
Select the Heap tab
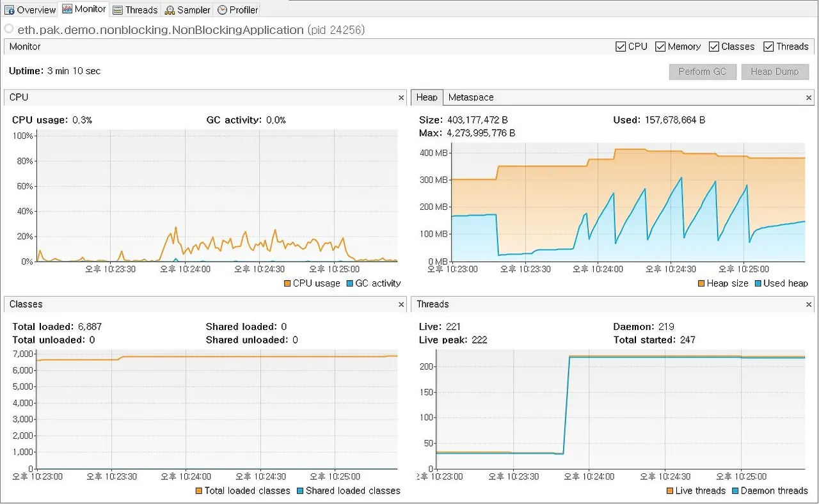coord(427,97)
